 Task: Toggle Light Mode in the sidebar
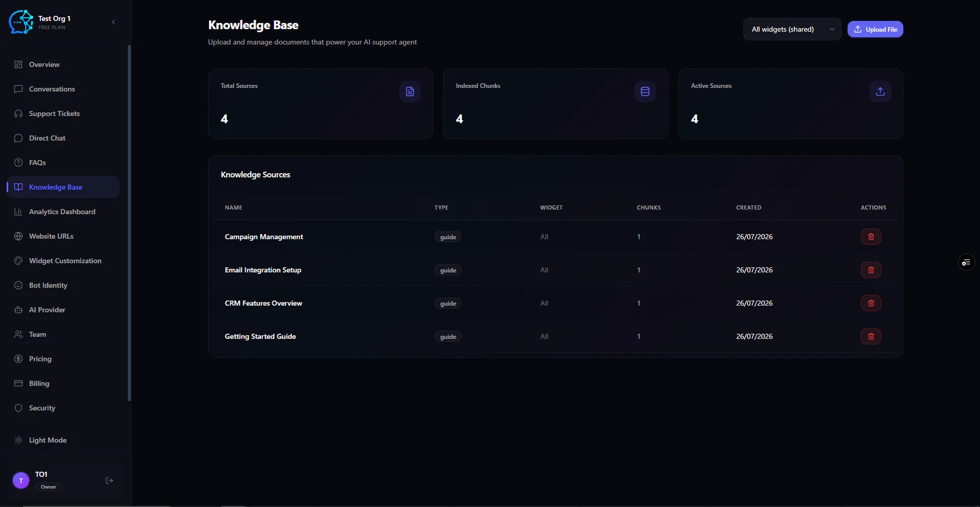48,440
